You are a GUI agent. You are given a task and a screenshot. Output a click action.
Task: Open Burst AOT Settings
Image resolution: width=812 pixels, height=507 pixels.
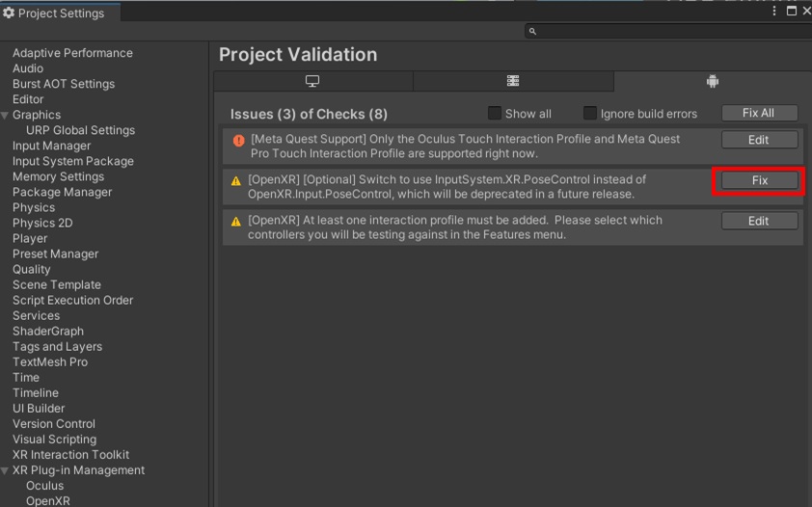pos(64,84)
